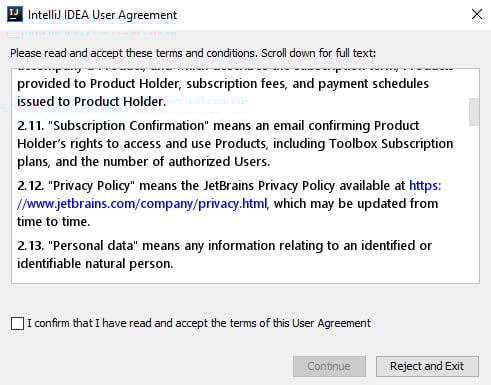491x385 pixels.
Task: Click the "IntelliJ IDEA User Agreement" title text
Action: tap(103, 15)
